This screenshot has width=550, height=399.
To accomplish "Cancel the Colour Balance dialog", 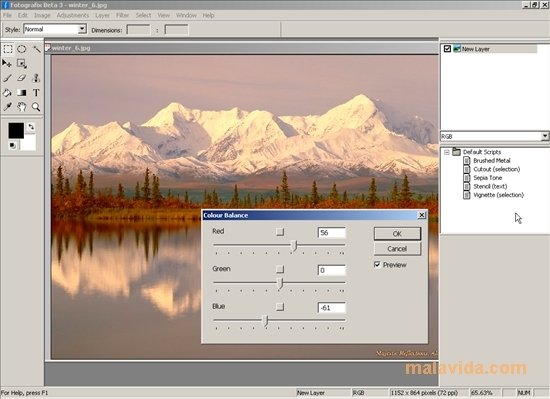I will (397, 249).
